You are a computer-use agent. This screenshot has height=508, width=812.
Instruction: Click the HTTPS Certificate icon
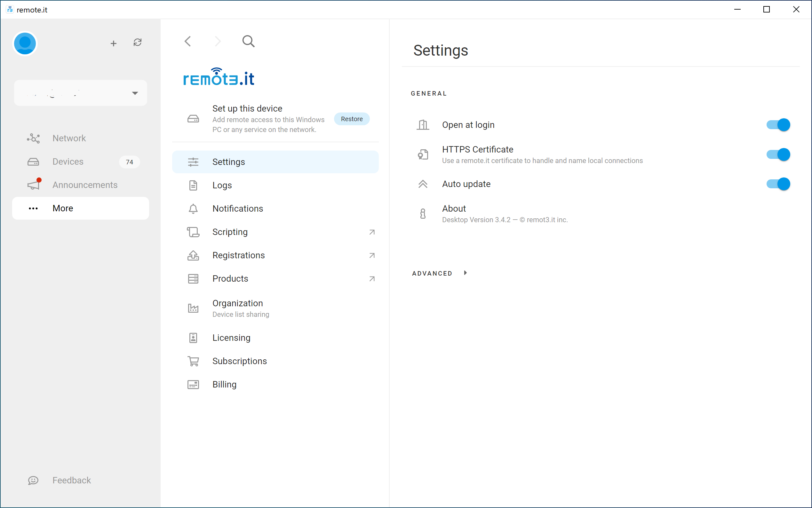423,154
